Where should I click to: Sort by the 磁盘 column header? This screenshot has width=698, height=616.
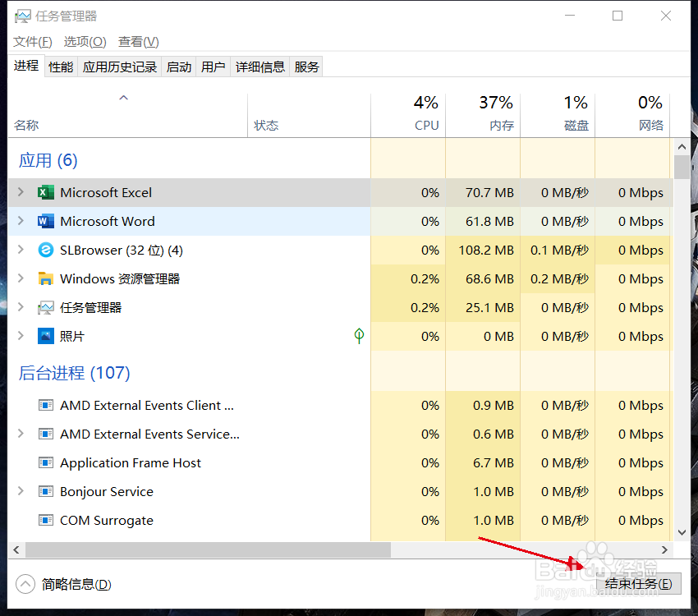coord(558,115)
